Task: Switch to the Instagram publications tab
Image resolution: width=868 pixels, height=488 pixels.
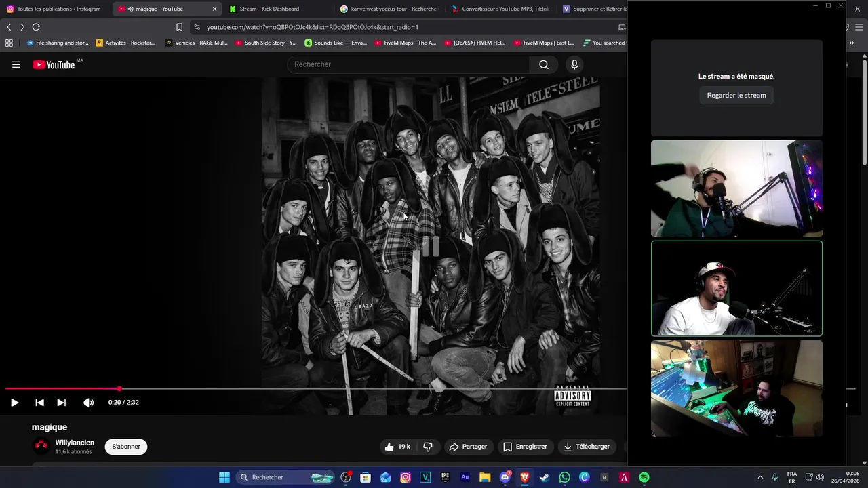Action: pos(54,9)
